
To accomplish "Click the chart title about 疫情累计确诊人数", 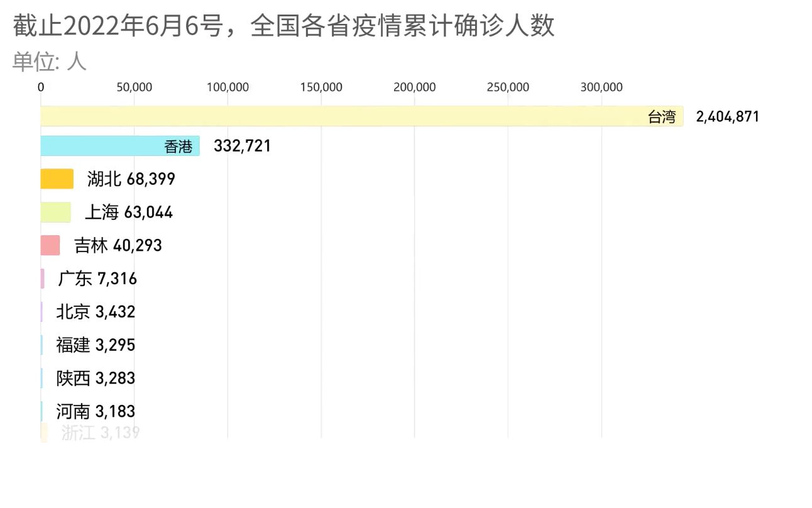I will tap(283, 27).
